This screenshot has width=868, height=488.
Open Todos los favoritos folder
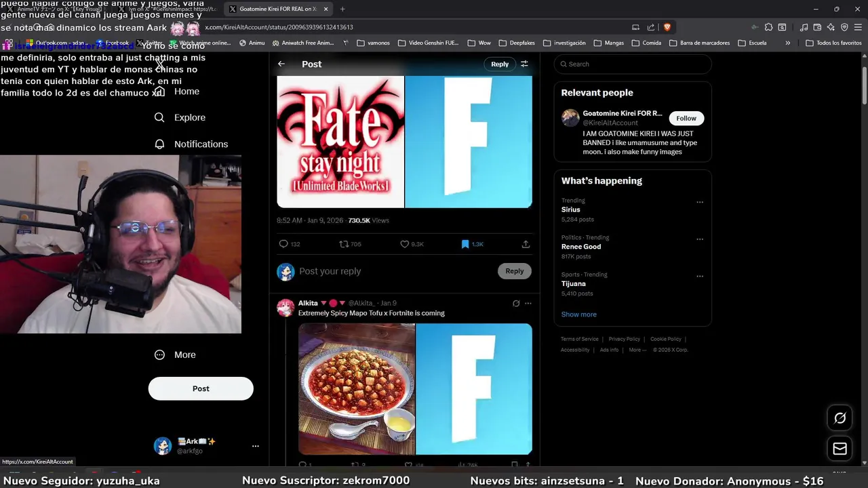(833, 43)
